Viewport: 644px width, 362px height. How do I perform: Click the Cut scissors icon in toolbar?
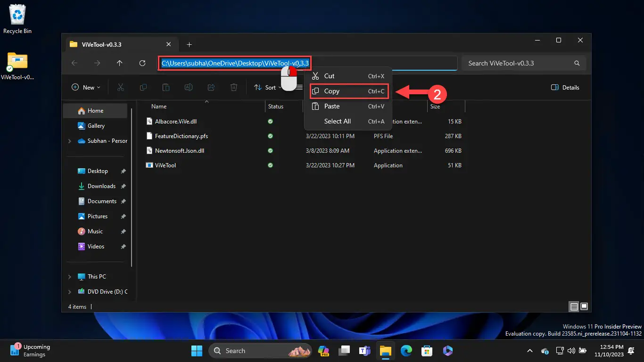tap(120, 87)
